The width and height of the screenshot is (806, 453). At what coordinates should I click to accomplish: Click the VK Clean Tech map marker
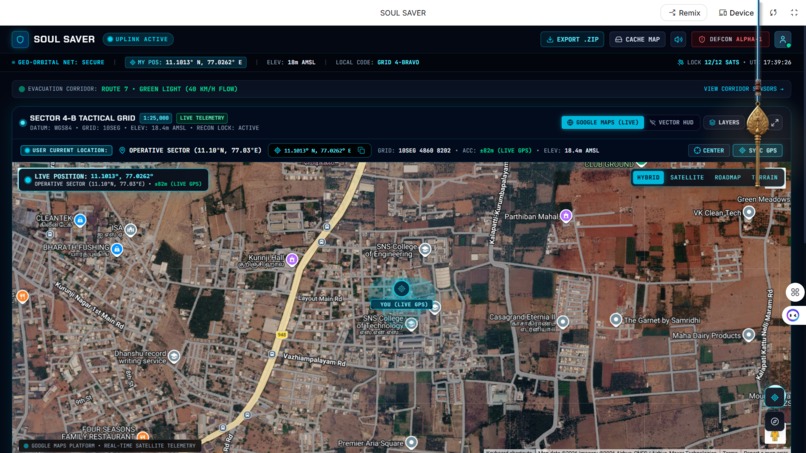click(749, 212)
